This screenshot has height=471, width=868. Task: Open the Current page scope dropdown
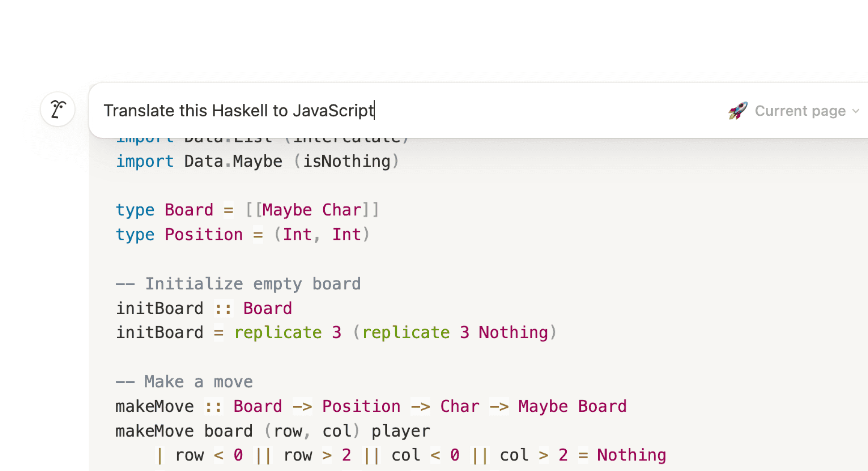800,111
